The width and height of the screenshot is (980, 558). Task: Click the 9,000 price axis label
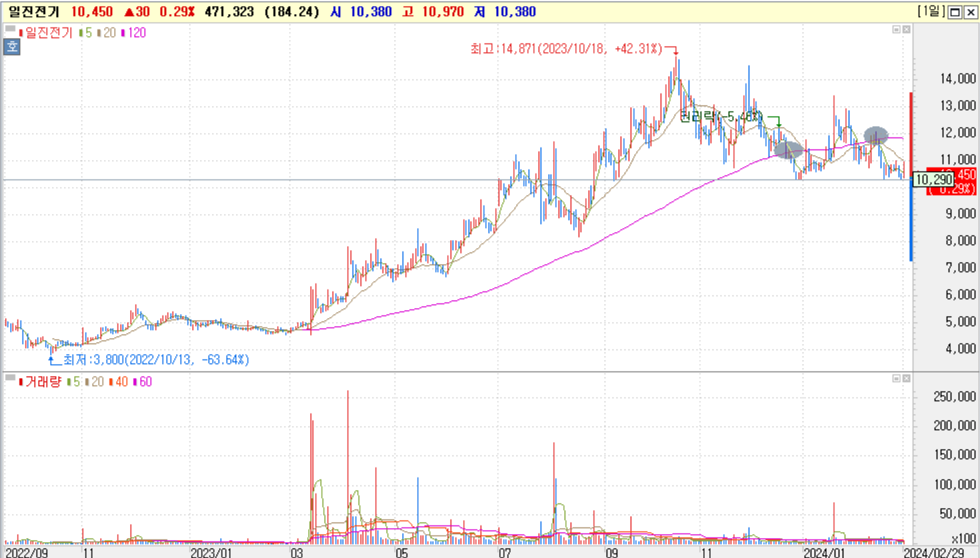click(x=961, y=213)
